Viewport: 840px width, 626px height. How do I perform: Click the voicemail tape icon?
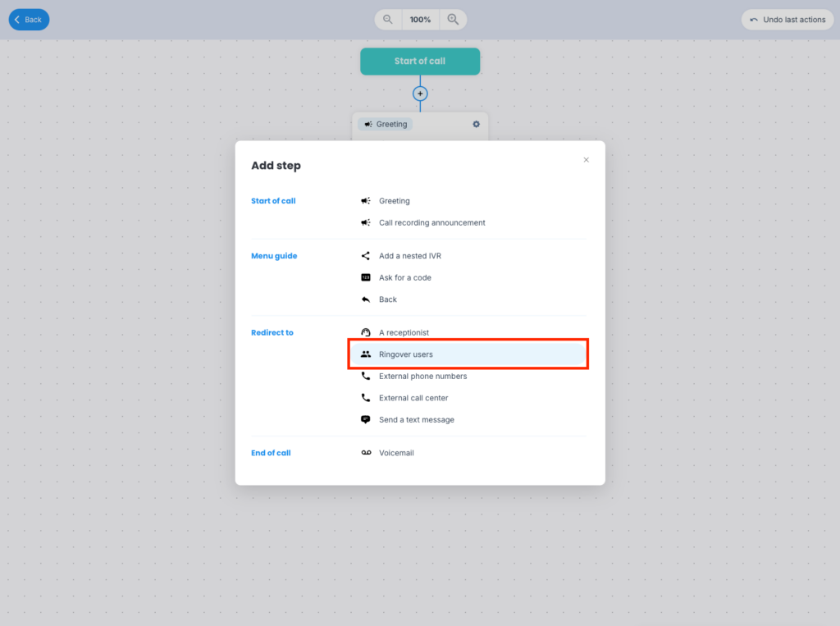point(366,453)
